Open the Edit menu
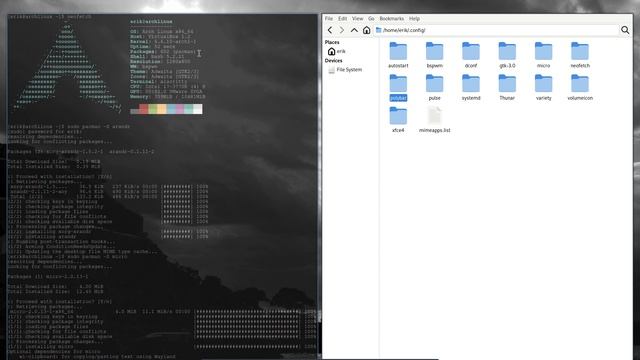The image size is (640, 360). pyautogui.click(x=342, y=19)
